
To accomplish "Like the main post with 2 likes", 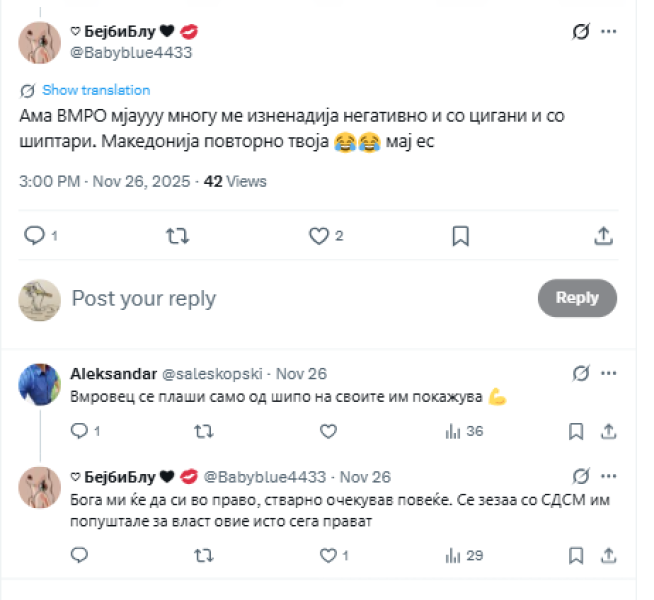I will [319, 236].
